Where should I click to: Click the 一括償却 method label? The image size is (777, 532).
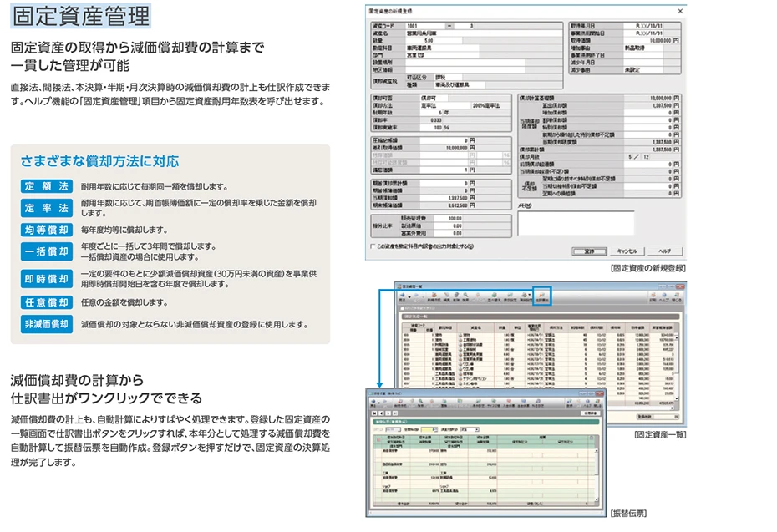coord(47,251)
